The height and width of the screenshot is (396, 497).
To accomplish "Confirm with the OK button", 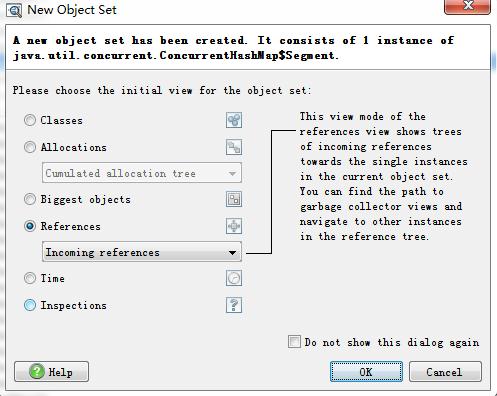I will (366, 371).
